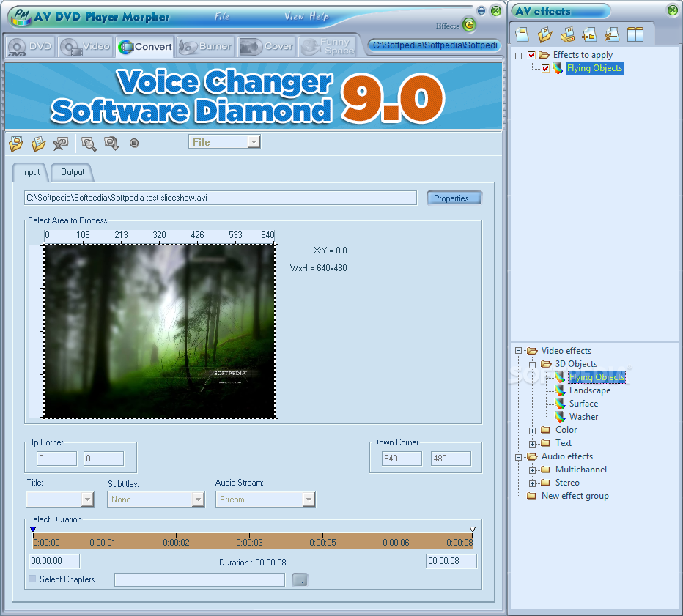Open the Subtitles dropdown showing None

pos(198,499)
